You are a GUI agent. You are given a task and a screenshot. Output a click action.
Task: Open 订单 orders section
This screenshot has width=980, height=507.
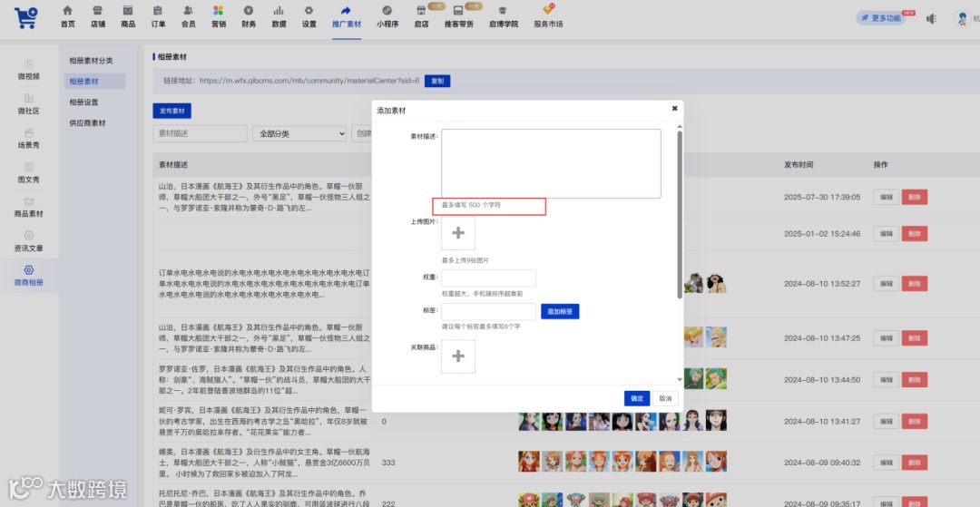(x=158, y=17)
